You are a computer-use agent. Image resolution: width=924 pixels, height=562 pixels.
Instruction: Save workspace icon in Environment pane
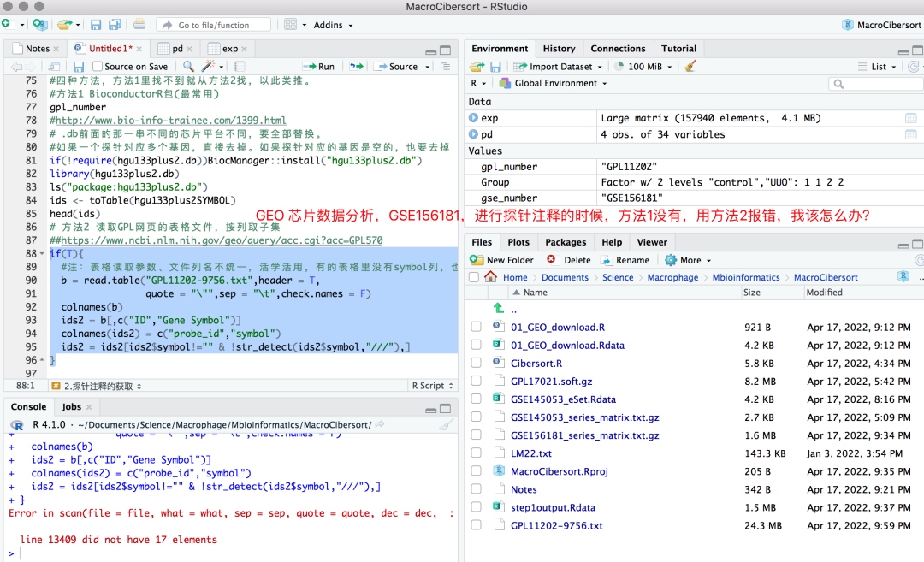tap(495, 67)
